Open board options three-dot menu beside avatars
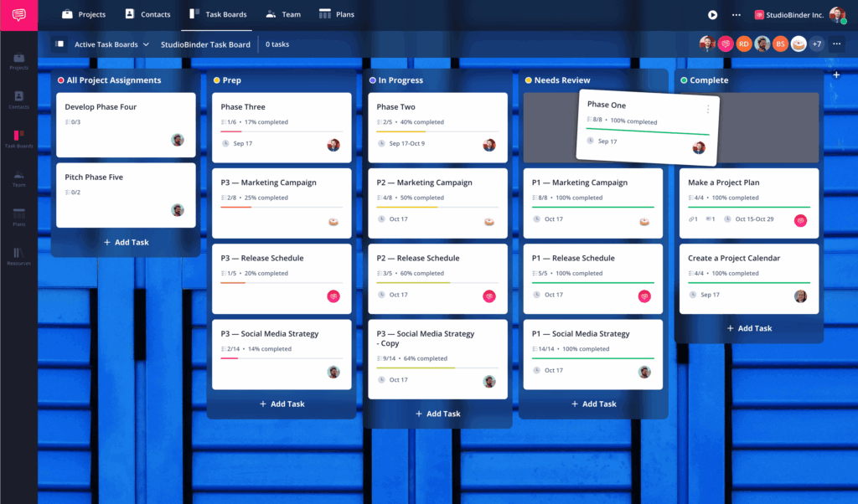Screen dimensions: 858x504 coord(837,44)
